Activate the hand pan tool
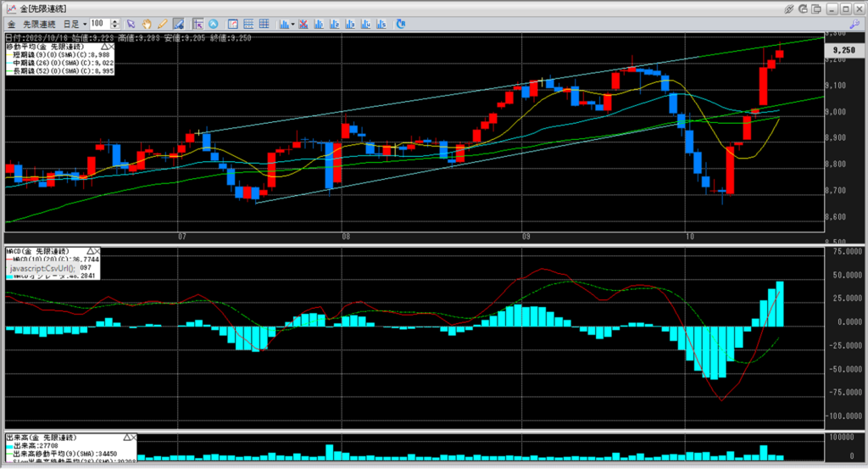 coord(147,23)
